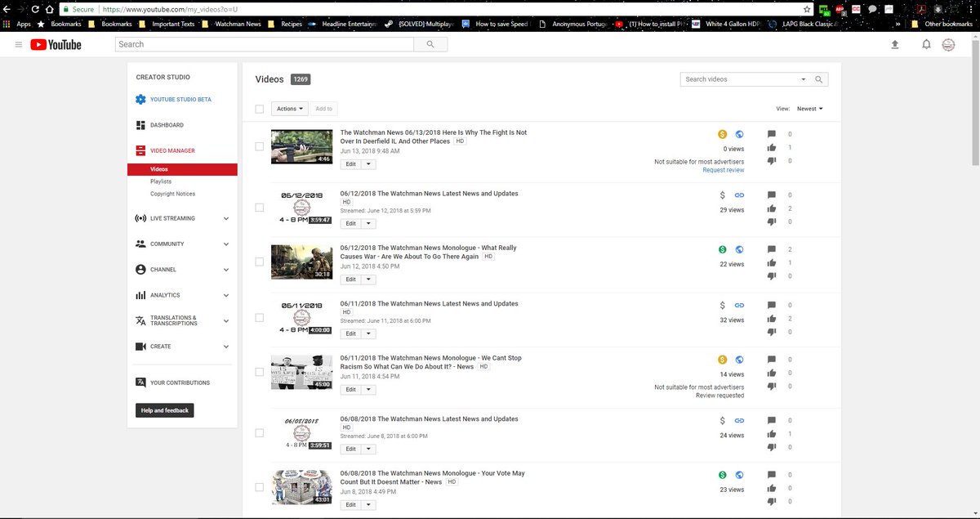Click the globe icon on What Really Causes War
The width and height of the screenshot is (980, 519).
point(739,249)
